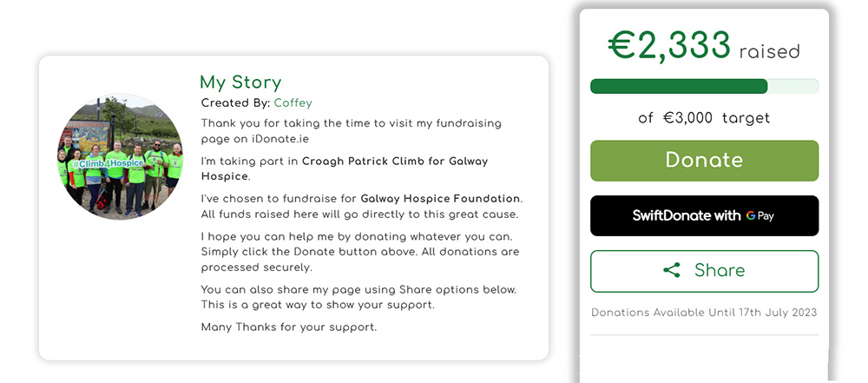Click Many Thanks for your support line
Screen dimensions: 868x383
click(289, 327)
